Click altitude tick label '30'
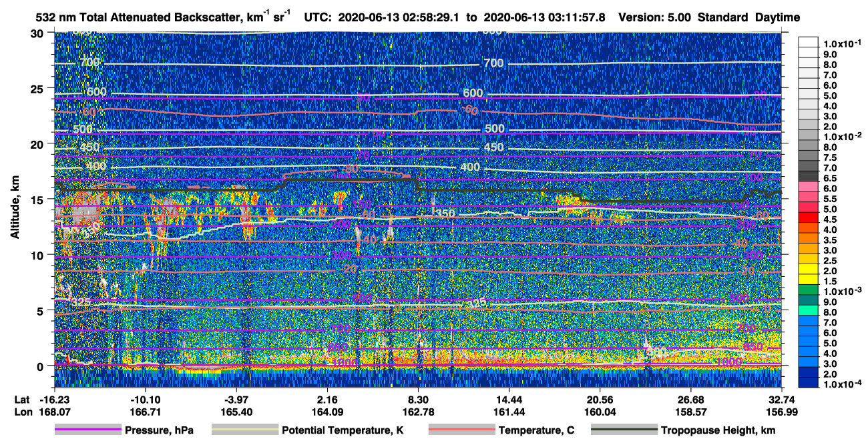 (38, 33)
